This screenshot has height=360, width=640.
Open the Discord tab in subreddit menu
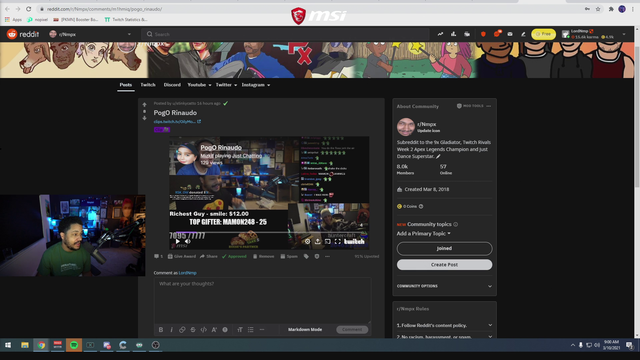(x=172, y=85)
